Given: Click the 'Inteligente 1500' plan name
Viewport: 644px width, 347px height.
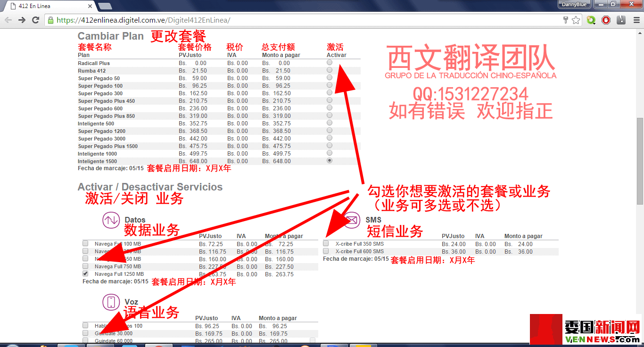Looking at the screenshot, I should click(x=98, y=161).
